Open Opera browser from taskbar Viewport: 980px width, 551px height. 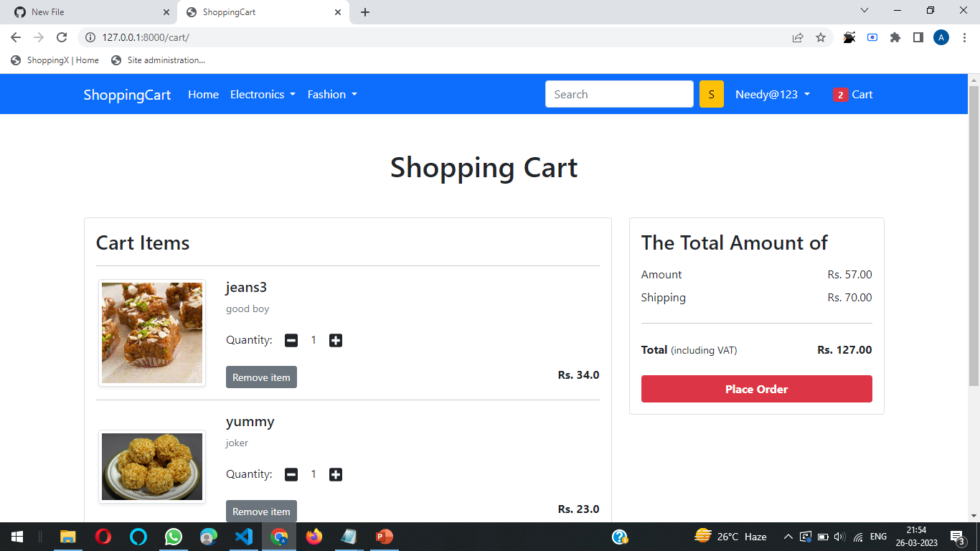coord(103,537)
